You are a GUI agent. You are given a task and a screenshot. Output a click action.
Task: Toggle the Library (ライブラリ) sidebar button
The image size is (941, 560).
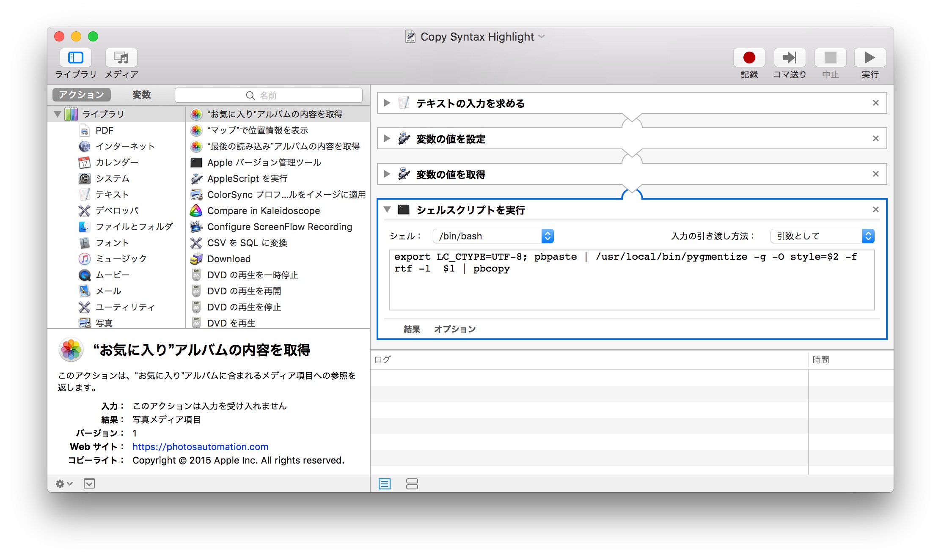click(76, 58)
